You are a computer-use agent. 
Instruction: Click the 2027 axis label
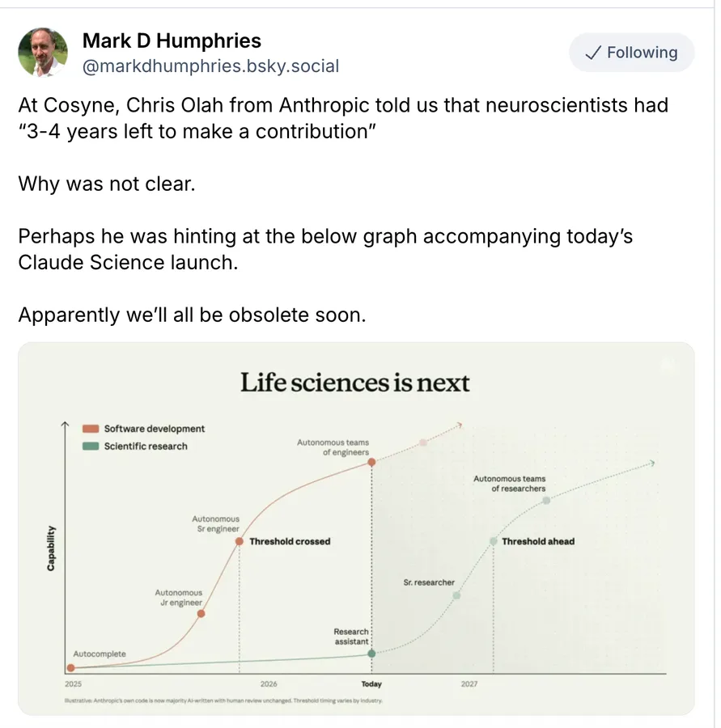(x=469, y=684)
